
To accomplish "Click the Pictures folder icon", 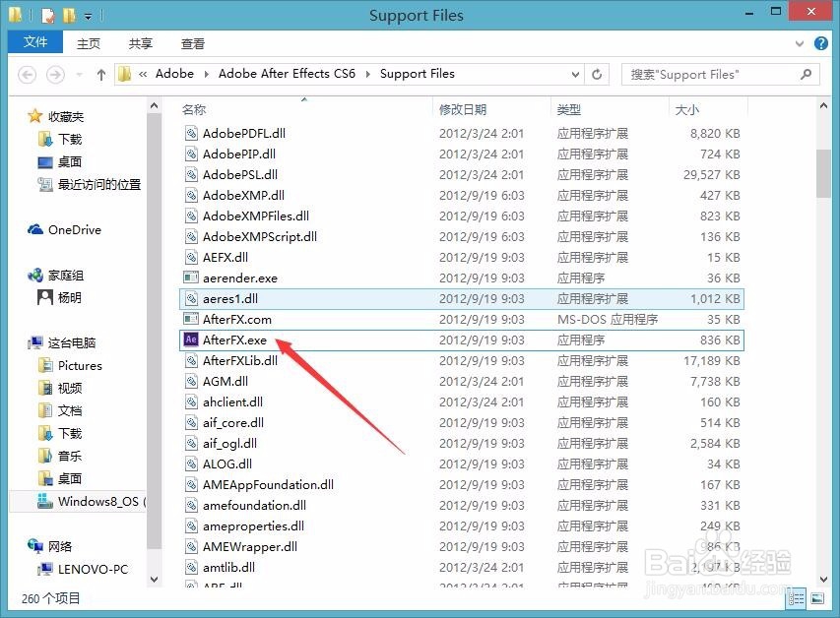I will point(45,365).
